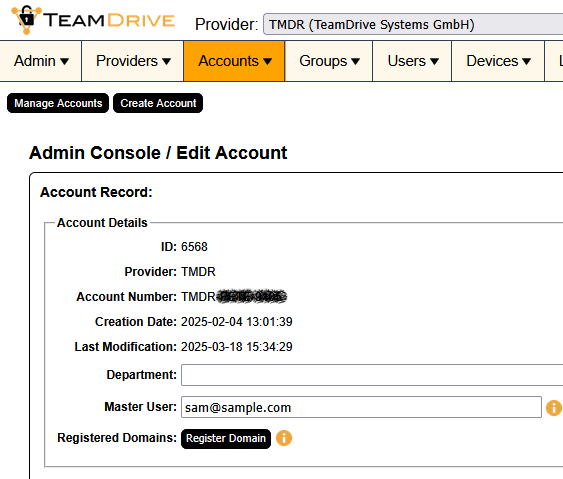
Task: Click the Creation Date value 2025-02-04 13:01:39
Action: [x=237, y=322]
